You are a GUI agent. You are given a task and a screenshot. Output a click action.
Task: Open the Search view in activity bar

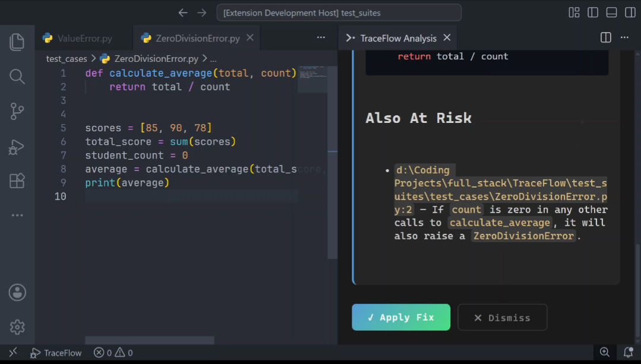click(17, 77)
